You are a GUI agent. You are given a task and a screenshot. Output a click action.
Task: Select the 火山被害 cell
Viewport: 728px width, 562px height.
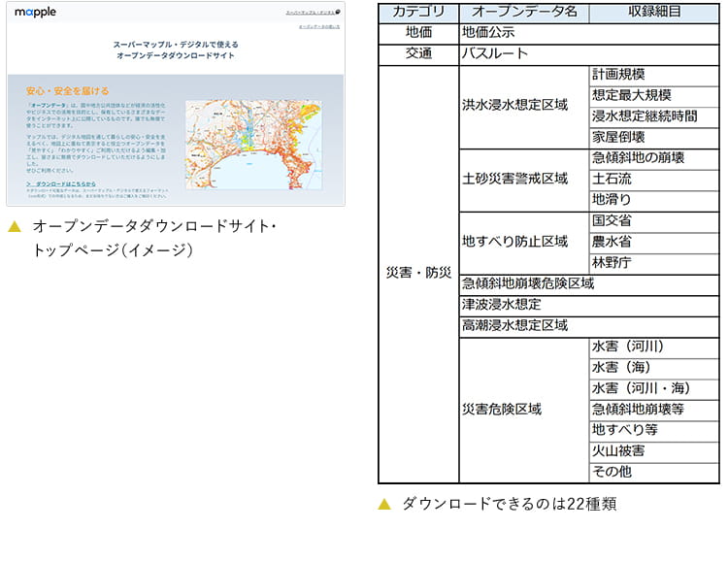[x=654, y=452]
